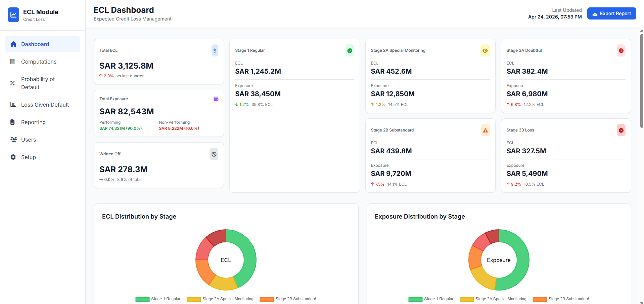
Task: Click the Export Report button
Action: [611, 13]
